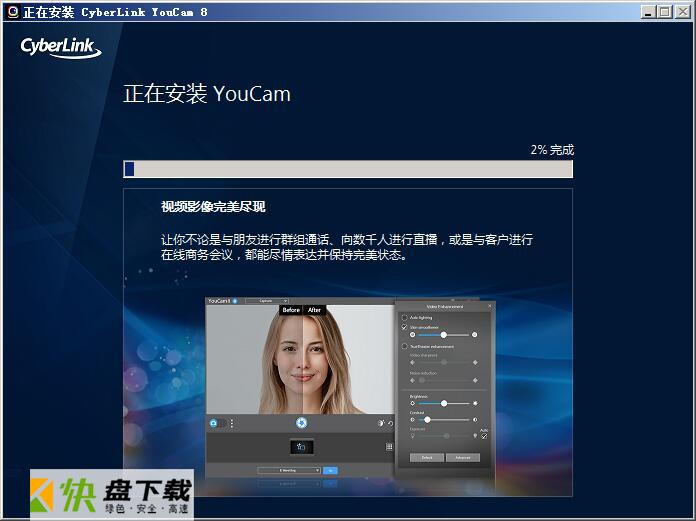696x521 pixels.
Task: Click the description line starting with '让你不论是与朋友'
Action: point(347,240)
